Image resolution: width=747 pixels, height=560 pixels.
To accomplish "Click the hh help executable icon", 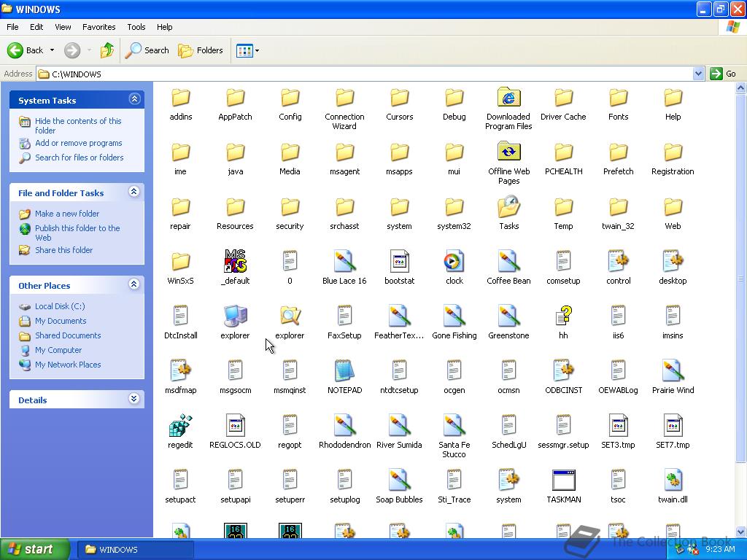I will pos(564,316).
